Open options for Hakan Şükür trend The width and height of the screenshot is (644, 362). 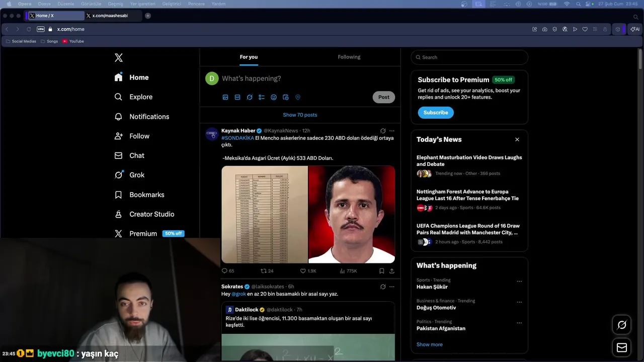point(519,282)
